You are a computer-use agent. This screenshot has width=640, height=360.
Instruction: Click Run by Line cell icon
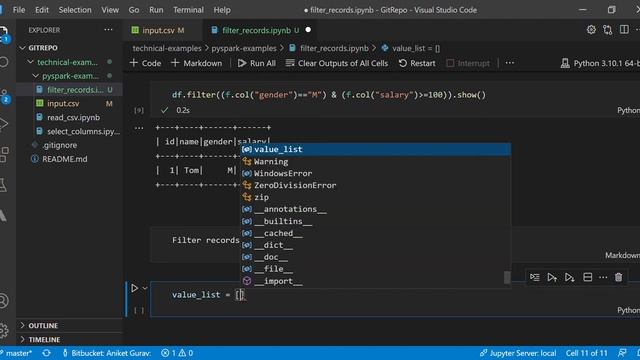(x=534, y=278)
